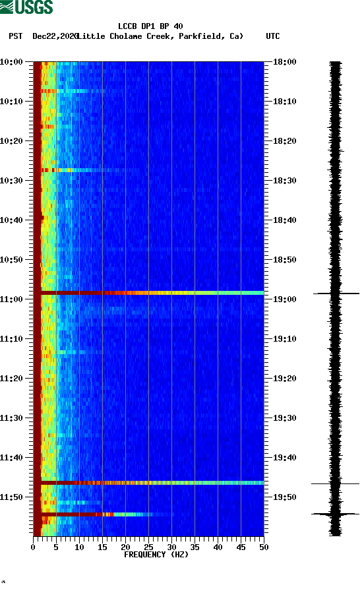Click the 19:30 UTC time label
The height and width of the screenshot is (589, 364).
pos(285,418)
